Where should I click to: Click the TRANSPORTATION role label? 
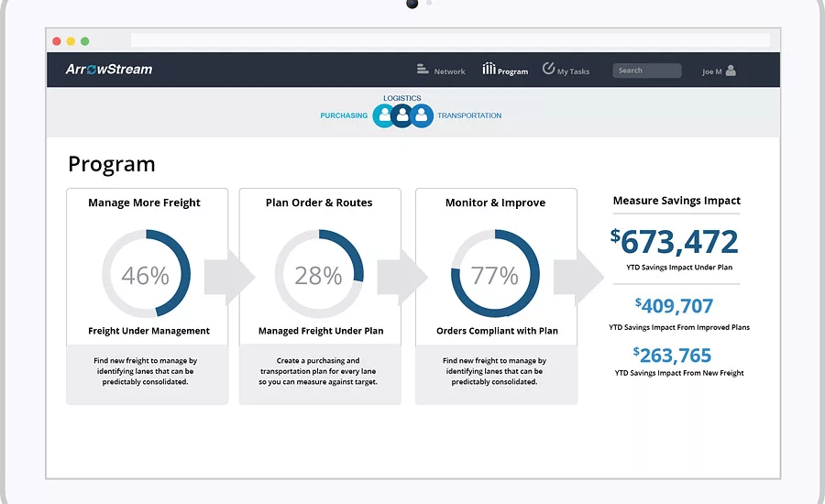coord(469,115)
